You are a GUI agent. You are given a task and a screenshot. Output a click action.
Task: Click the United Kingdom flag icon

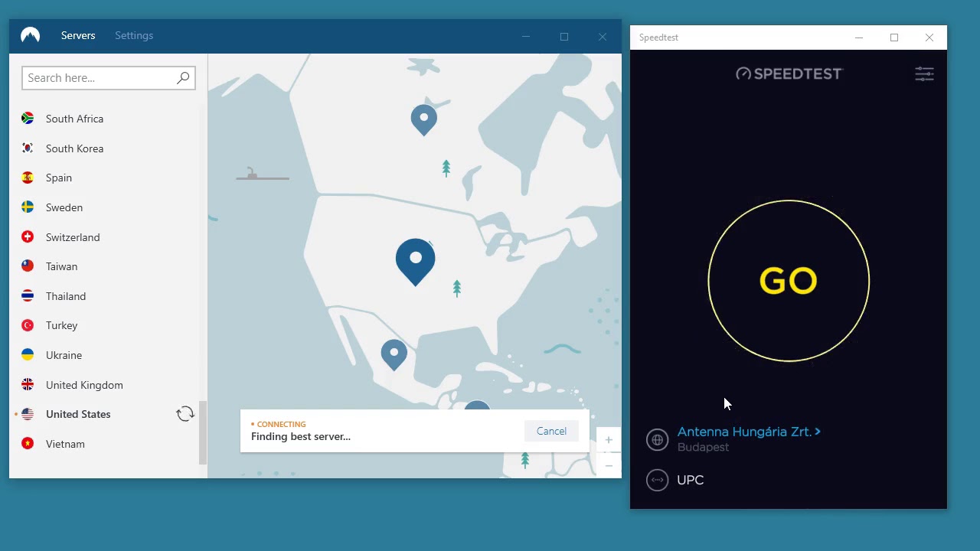click(28, 385)
